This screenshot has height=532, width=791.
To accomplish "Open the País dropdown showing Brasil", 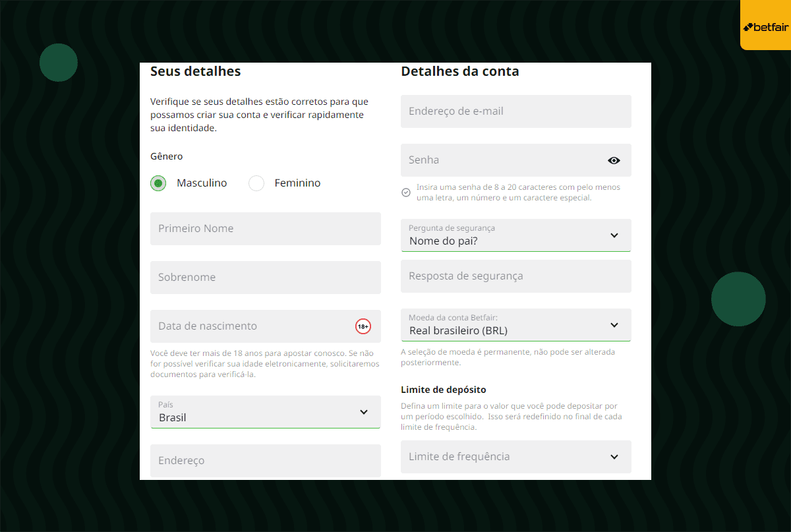I will [x=266, y=412].
